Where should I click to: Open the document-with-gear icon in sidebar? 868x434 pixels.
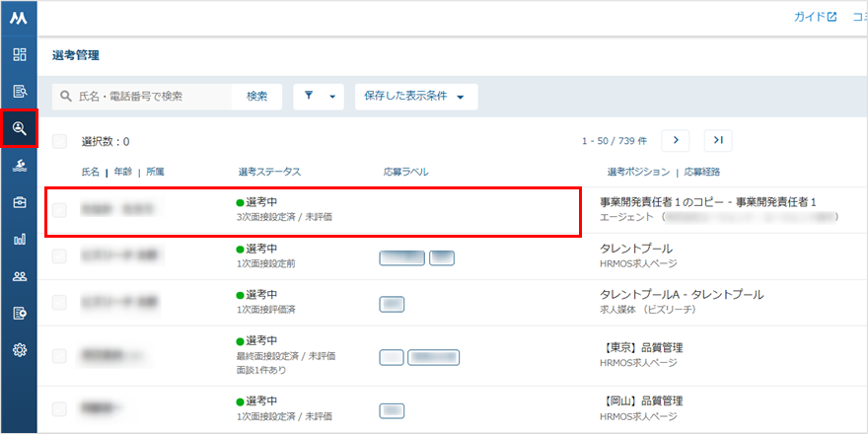tap(20, 314)
